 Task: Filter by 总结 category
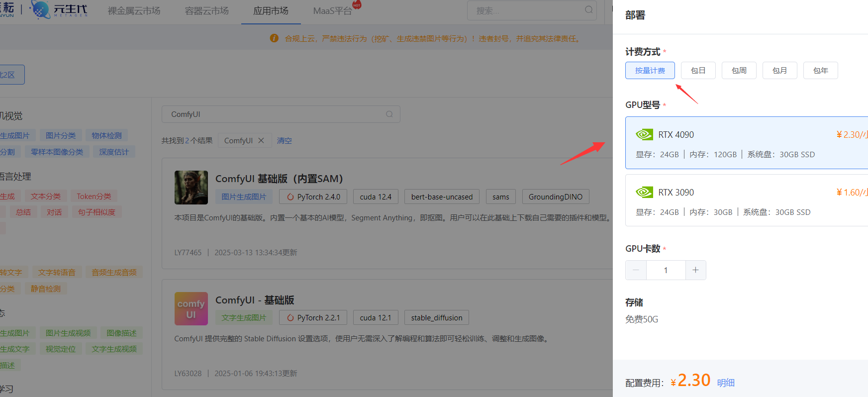pos(23,212)
